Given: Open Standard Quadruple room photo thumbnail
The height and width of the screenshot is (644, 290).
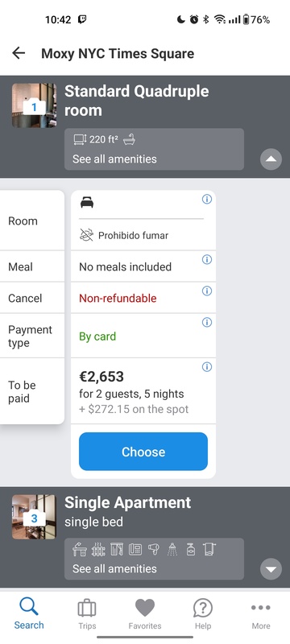Looking at the screenshot, I should point(34,105).
